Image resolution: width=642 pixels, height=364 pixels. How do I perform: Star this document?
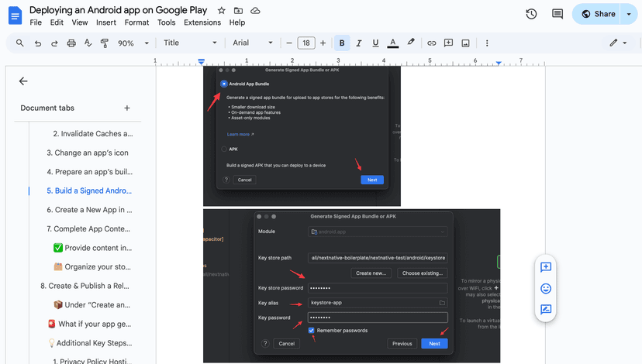coord(222,11)
